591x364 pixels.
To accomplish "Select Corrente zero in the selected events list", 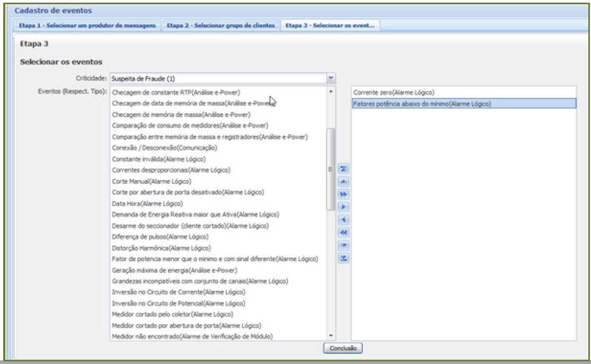I will click(394, 93).
